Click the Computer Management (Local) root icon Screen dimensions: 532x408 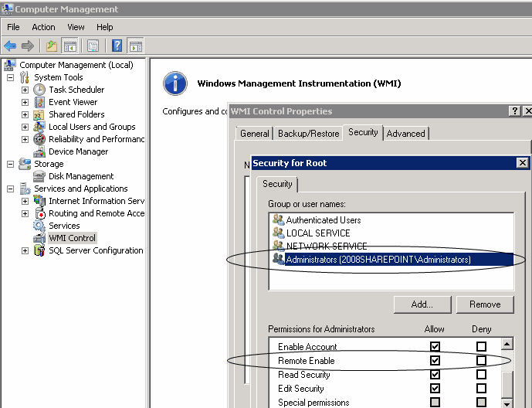10,65
